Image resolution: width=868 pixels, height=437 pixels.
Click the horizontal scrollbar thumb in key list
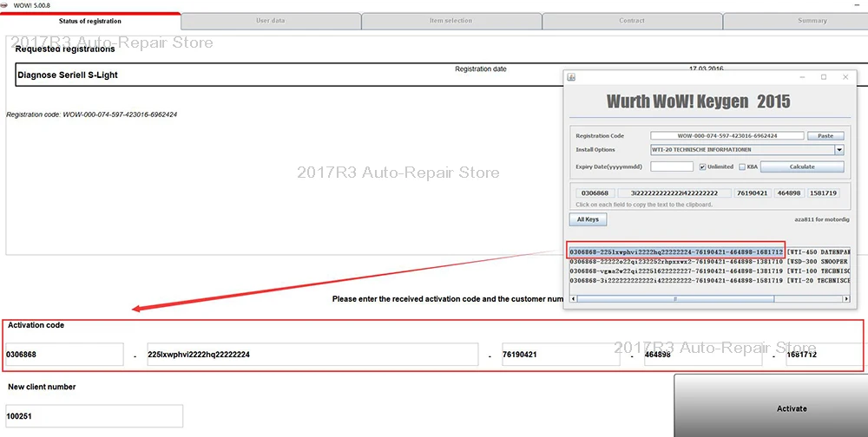point(675,299)
